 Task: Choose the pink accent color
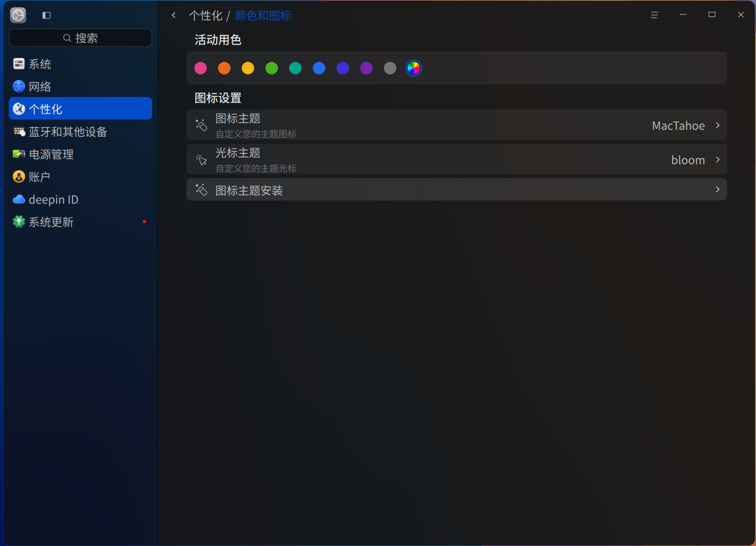tap(200, 68)
